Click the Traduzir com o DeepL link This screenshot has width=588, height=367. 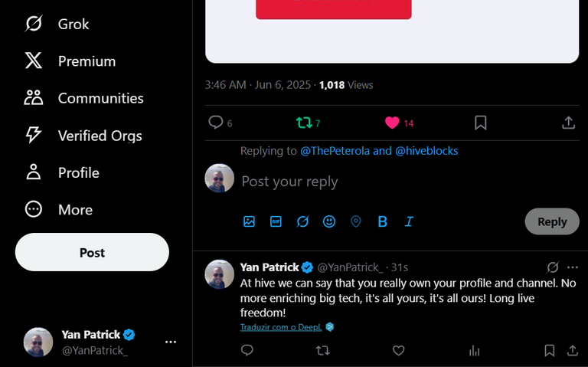click(x=281, y=327)
